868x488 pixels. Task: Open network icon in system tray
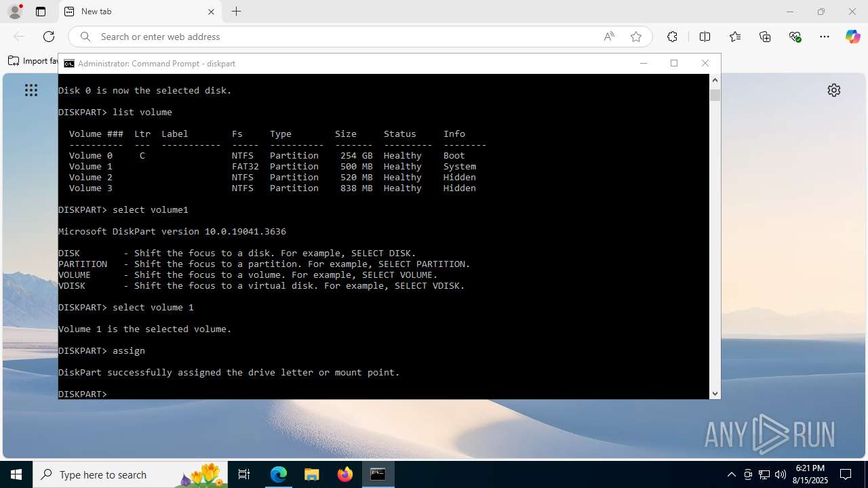click(764, 474)
